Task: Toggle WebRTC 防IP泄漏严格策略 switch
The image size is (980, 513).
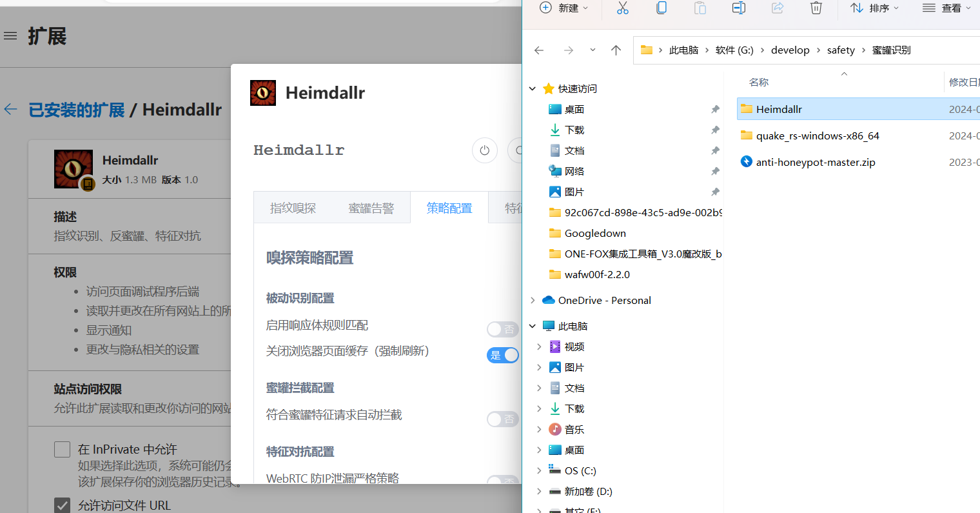Action: (503, 480)
